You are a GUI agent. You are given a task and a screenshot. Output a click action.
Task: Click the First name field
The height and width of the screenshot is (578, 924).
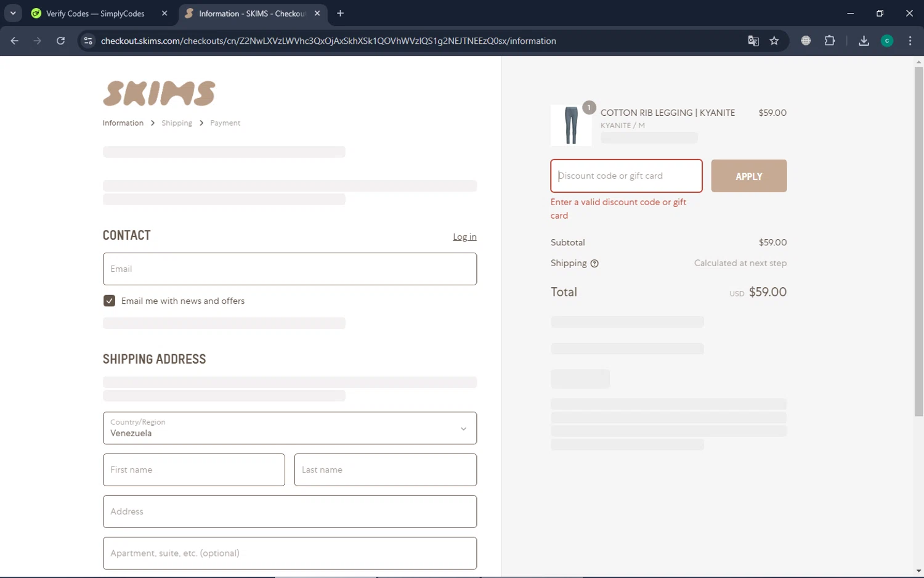pyautogui.click(x=193, y=470)
